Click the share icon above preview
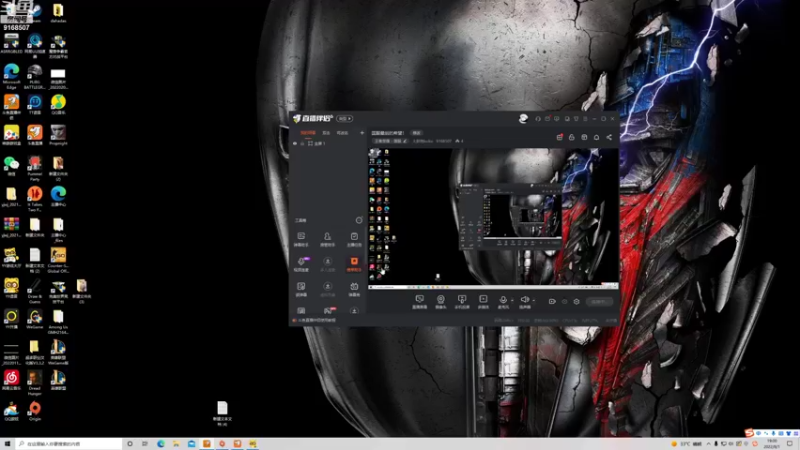800x450 pixels. pyautogui.click(x=609, y=137)
